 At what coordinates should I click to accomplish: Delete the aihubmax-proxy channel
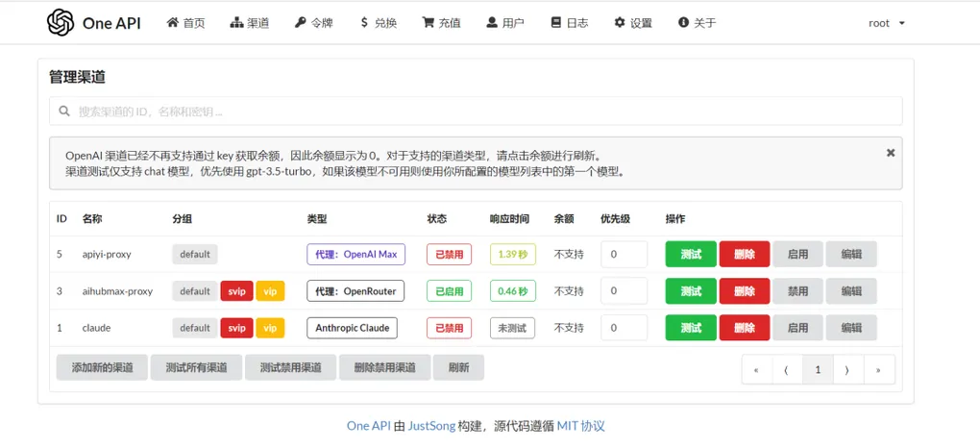point(745,291)
